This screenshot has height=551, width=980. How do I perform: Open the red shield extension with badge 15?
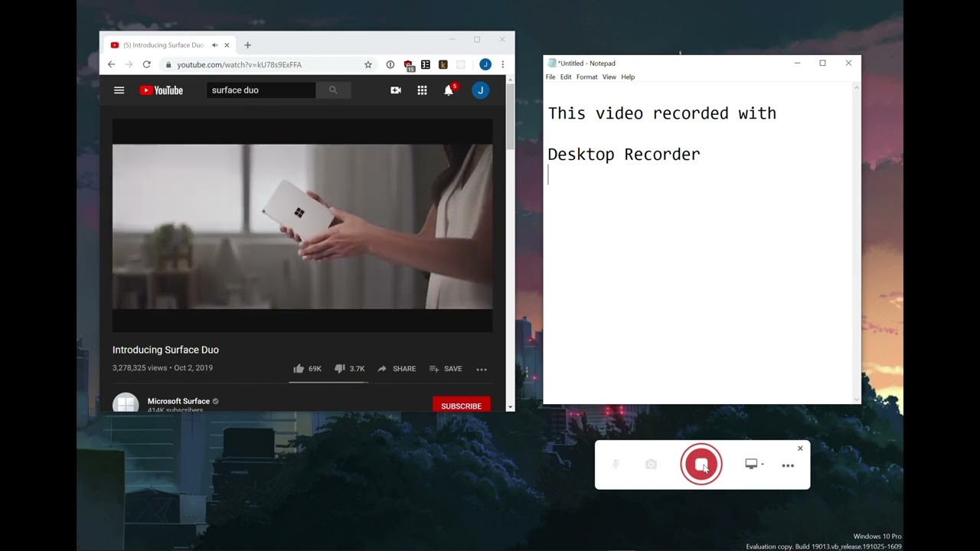point(409,66)
